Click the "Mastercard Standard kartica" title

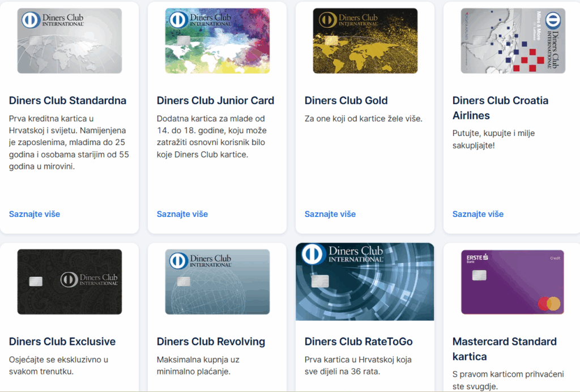504,348
